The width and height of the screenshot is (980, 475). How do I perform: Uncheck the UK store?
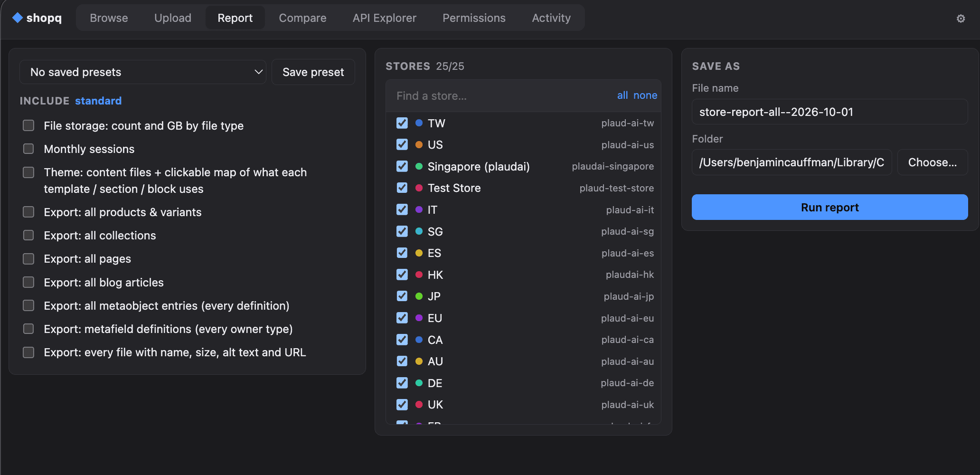(402, 404)
